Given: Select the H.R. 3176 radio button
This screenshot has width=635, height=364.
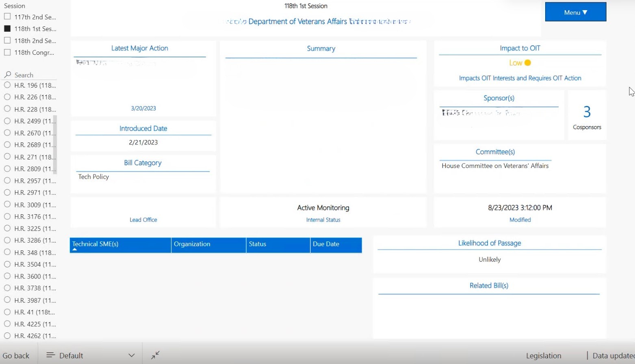Looking at the screenshot, I should (7, 216).
